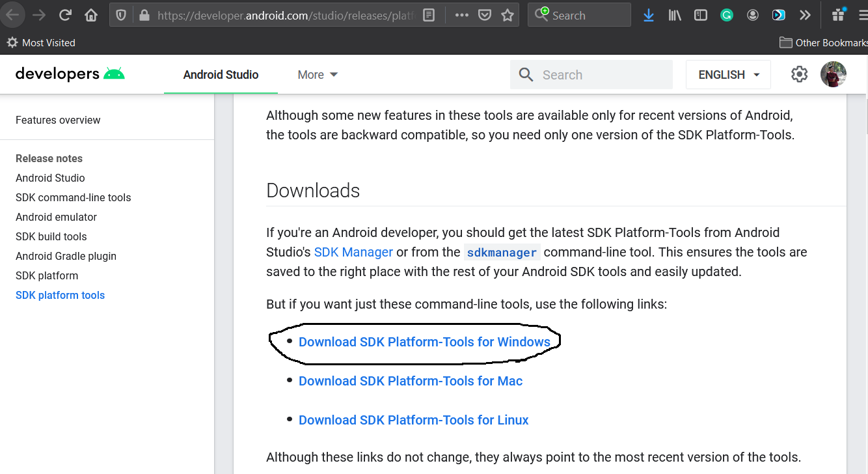Image resolution: width=868 pixels, height=474 pixels.
Task: Follow the sdkmanager command-line tool link
Action: coord(502,252)
